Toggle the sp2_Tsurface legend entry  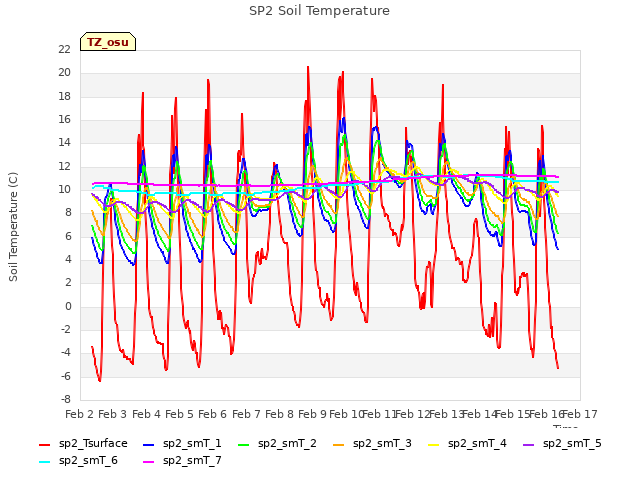[x=84, y=444]
